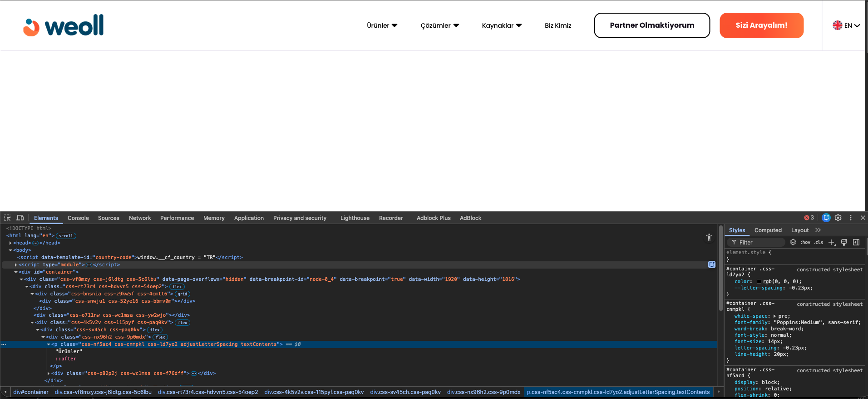The width and height of the screenshot is (868, 399).
Task: Open the accessibility tree view icon
Action: (x=709, y=237)
